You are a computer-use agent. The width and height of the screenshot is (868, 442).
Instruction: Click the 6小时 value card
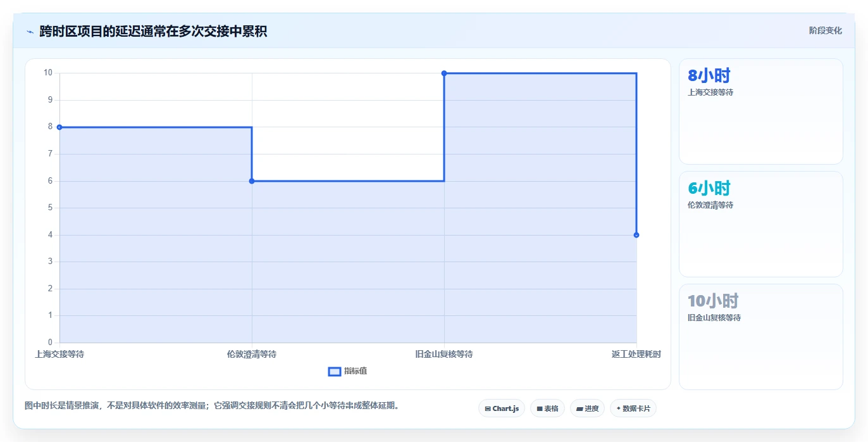click(760, 224)
